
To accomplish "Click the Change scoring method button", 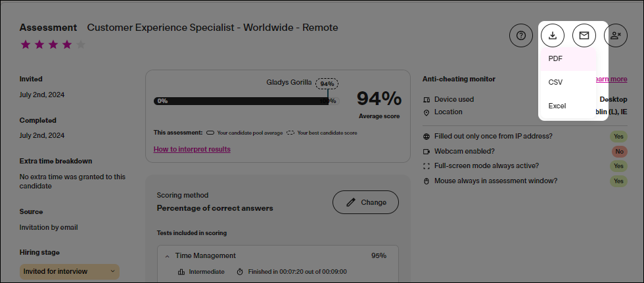I will 365,202.
